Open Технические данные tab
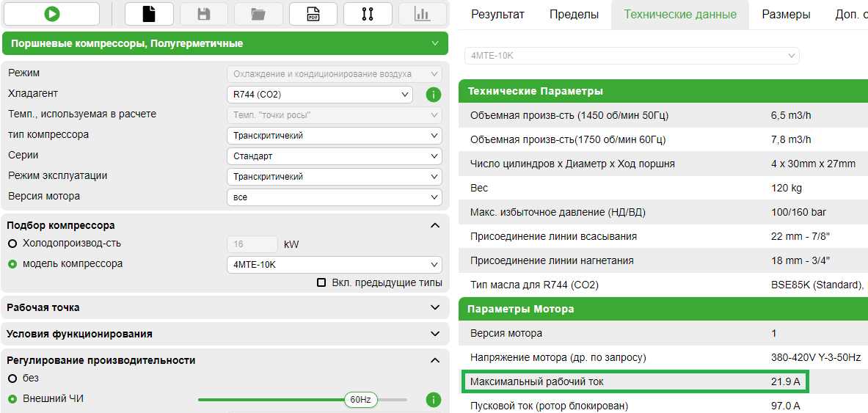Screen dimensions: 868x413 coord(680,15)
